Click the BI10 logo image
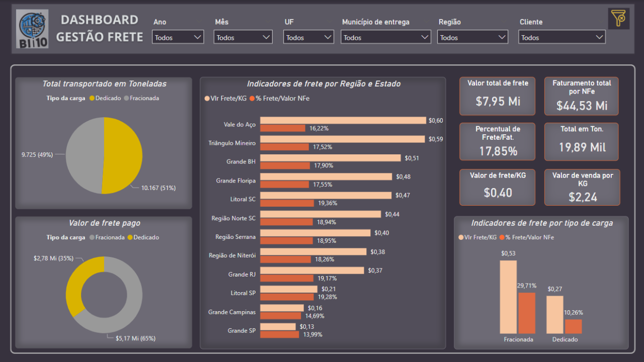The height and width of the screenshot is (362, 644). tap(32, 29)
